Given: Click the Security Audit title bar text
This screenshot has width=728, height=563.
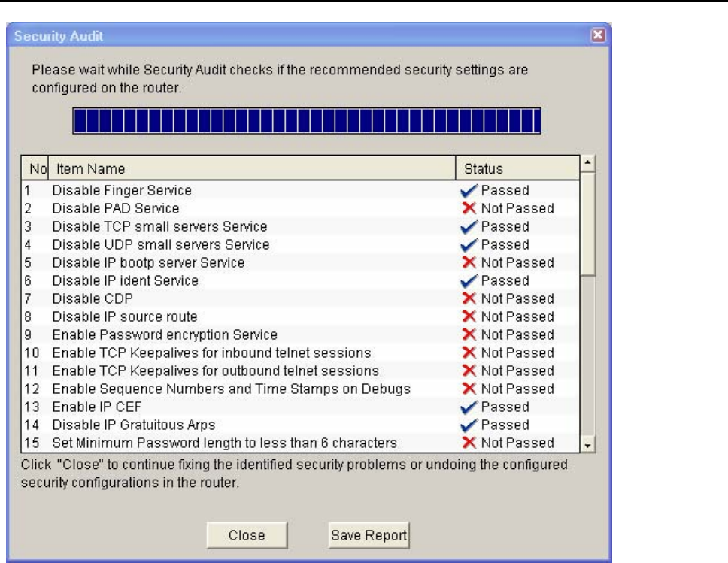Looking at the screenshot, I should (59, 36).
